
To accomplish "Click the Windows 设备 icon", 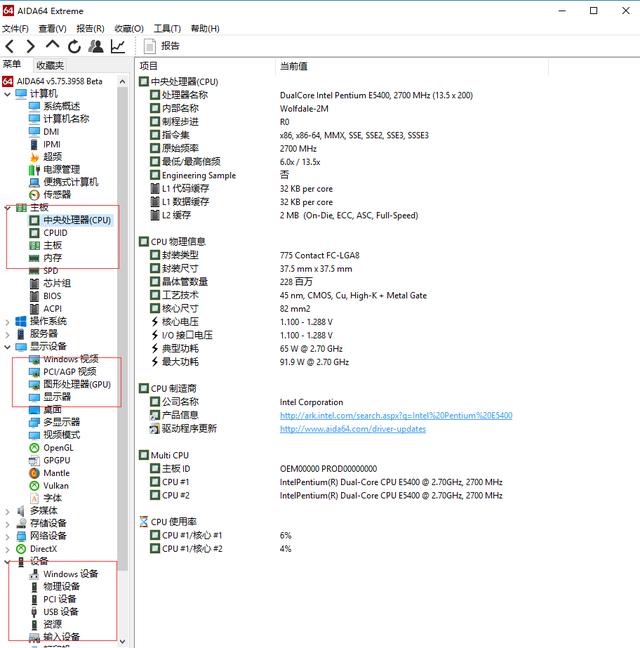I will [x=35, y=574].
